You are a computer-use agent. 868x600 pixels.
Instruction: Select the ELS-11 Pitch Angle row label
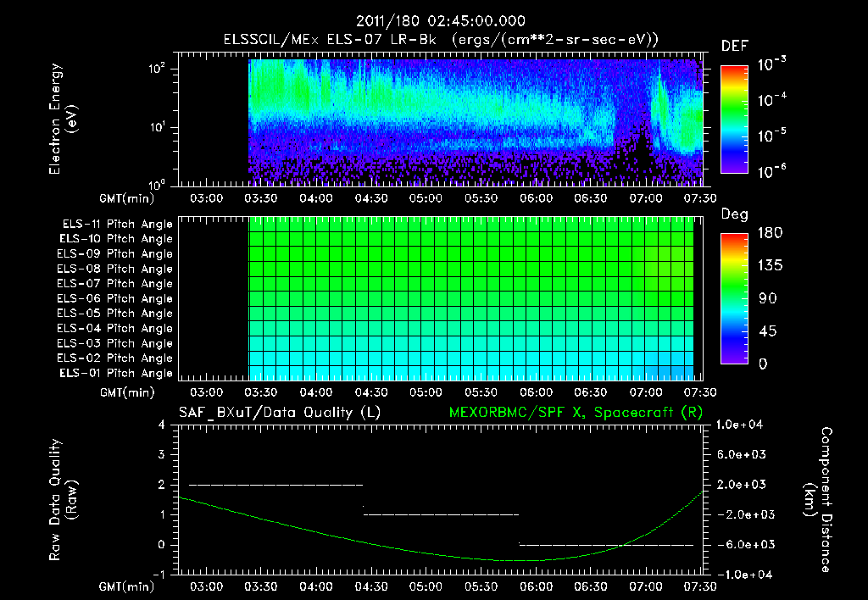pos(117,225)
